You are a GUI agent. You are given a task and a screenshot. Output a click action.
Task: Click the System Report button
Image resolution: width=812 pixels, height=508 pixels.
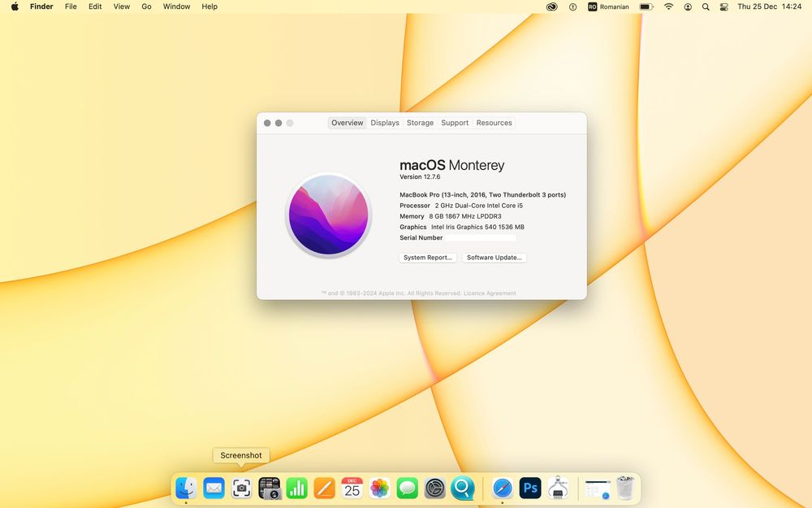point(428,258)
